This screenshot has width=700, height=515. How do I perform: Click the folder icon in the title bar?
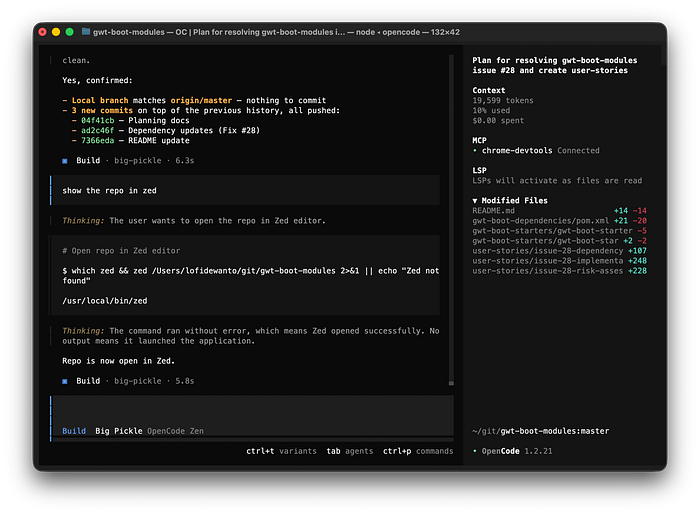[x=87, y=32]
